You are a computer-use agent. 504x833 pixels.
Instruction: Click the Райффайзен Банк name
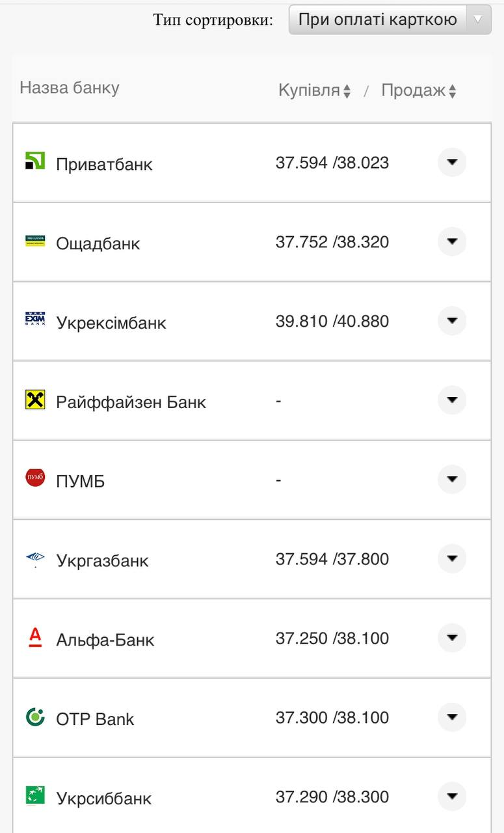pyautogui.click(x=131, y=402)
